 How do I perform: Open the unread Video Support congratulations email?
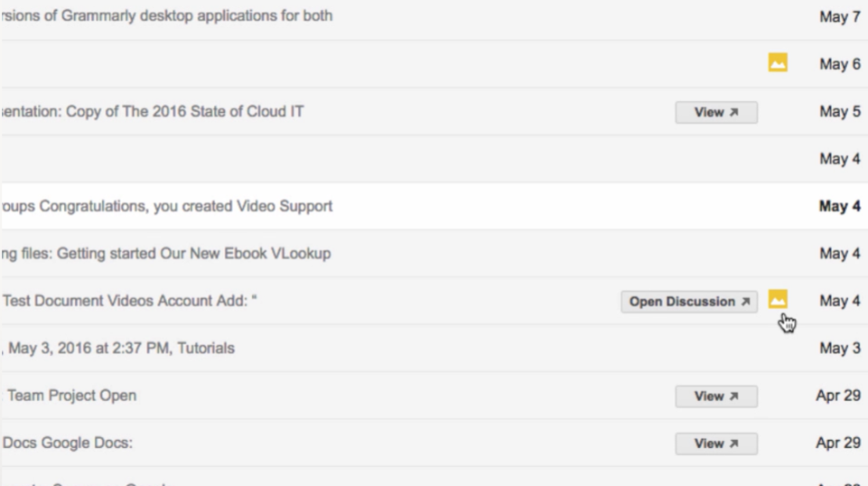pos(166,206)
